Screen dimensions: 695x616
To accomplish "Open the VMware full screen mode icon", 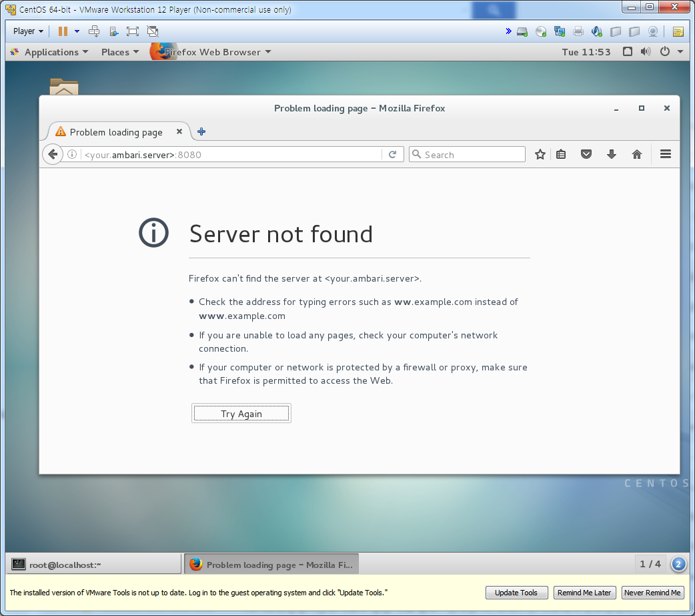I will coord(132,31).
